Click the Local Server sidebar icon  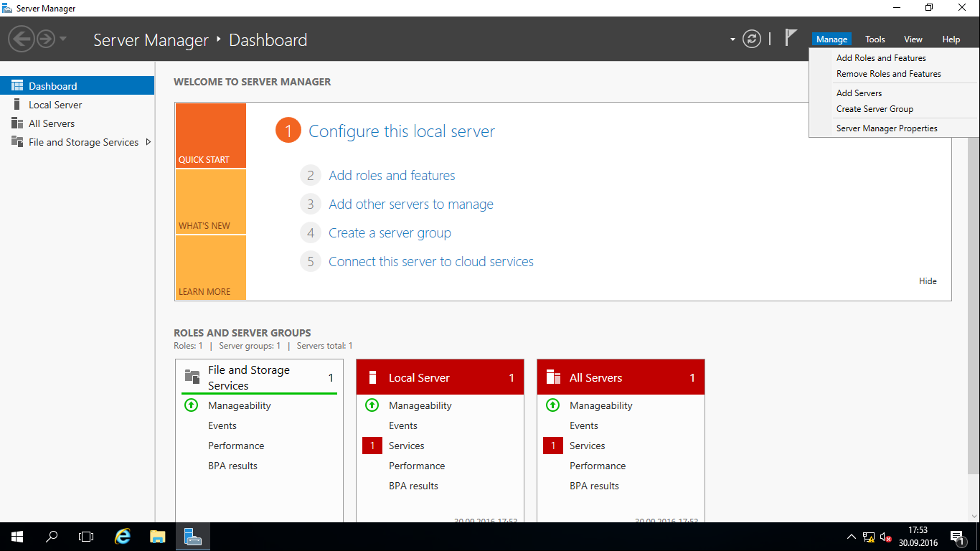point(17,105)
